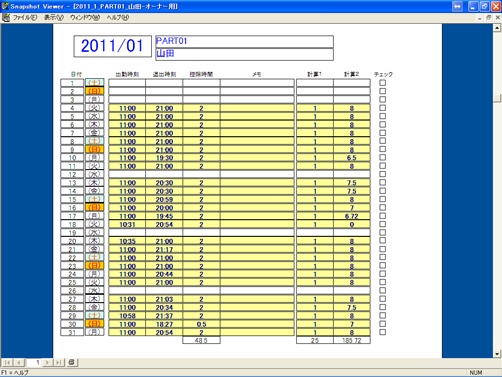Viewport: 502px width, 377px height.
Task: Click the vertical scrollbar up arrow
Action: click(497, 28)
